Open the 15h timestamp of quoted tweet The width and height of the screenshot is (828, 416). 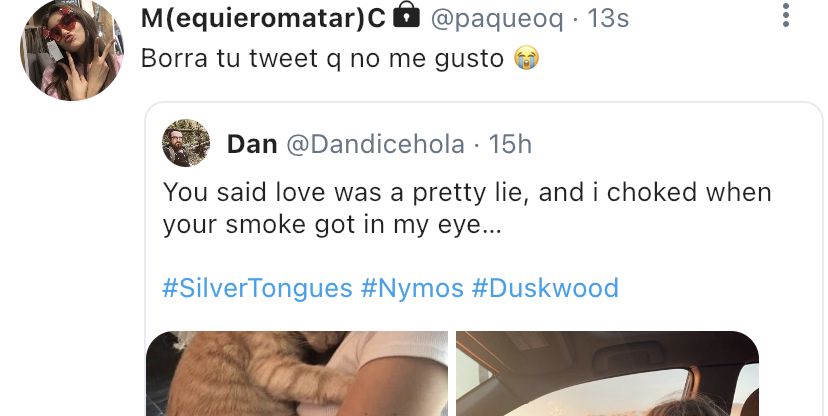tap(510, 144)
